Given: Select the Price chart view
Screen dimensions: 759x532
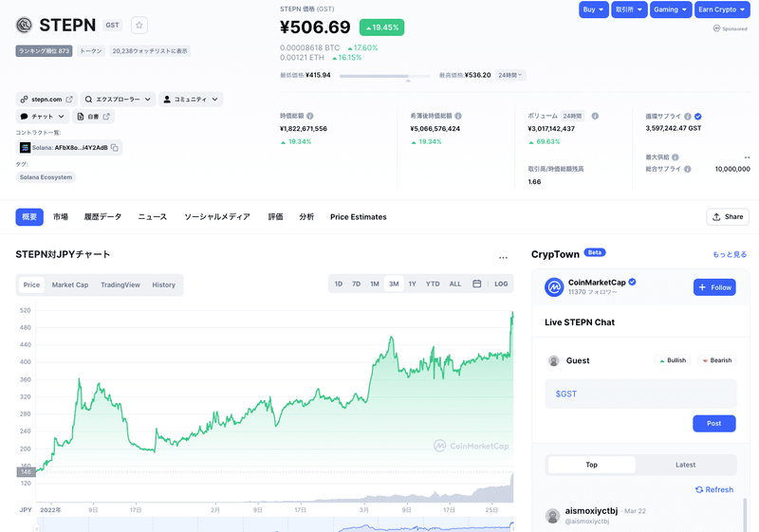Looking at the screenshot, I should (31, 284).
